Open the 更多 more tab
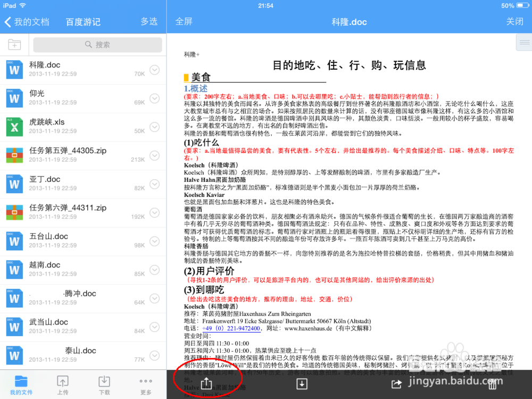This screenshot has width=532, height=399. coord(146,385)
